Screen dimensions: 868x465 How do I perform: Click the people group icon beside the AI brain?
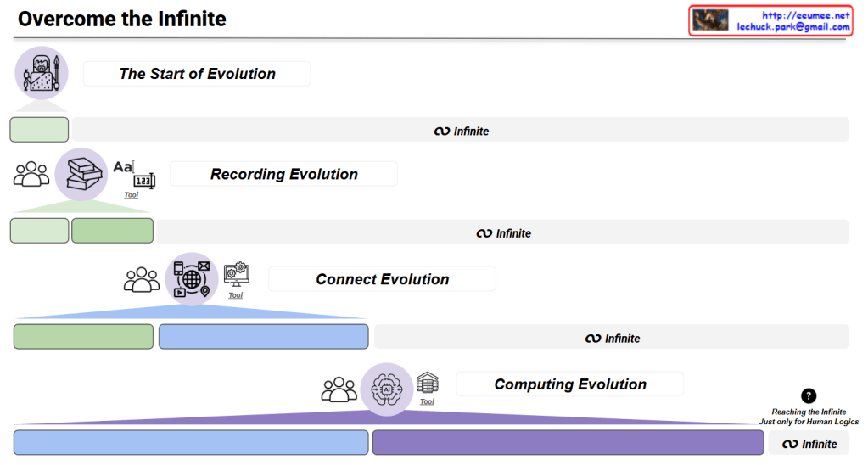(x=339, y=389)
